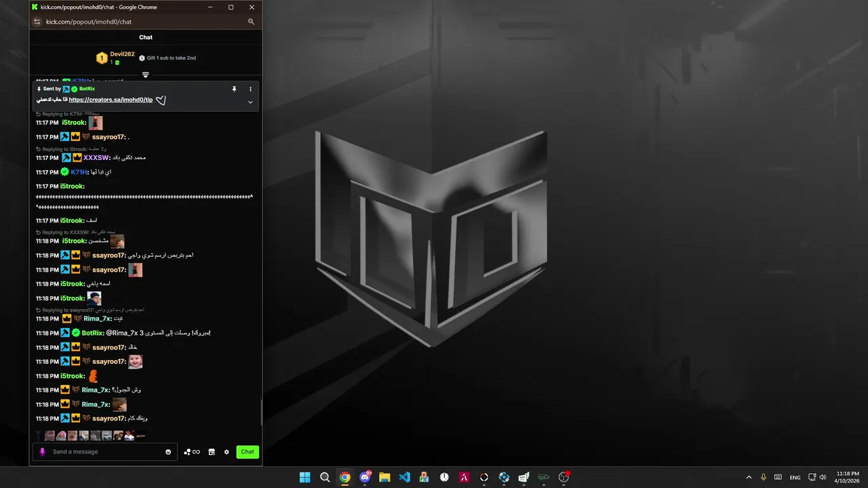Click i5trook emote in orange figure message

pyautogui.click(x=94, y=375)
